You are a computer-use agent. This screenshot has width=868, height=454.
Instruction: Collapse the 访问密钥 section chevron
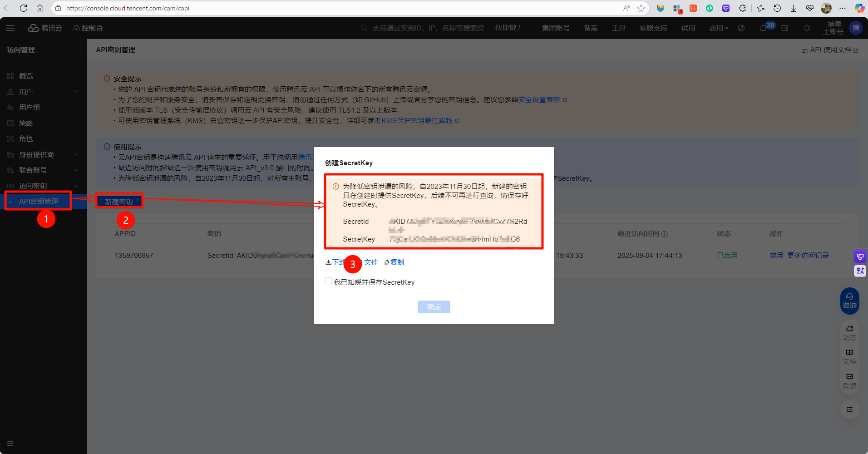76,185
